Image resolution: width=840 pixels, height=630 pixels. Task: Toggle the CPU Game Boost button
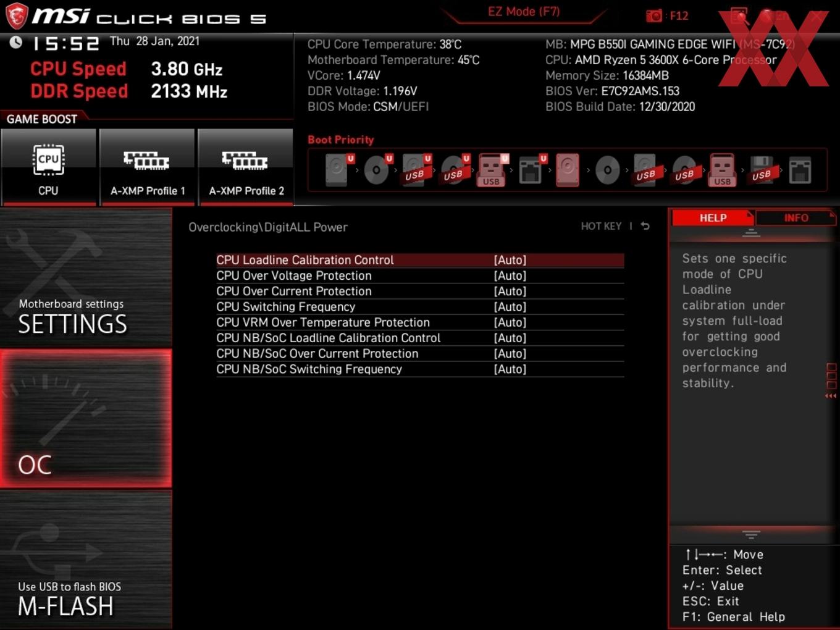point(48,167)
